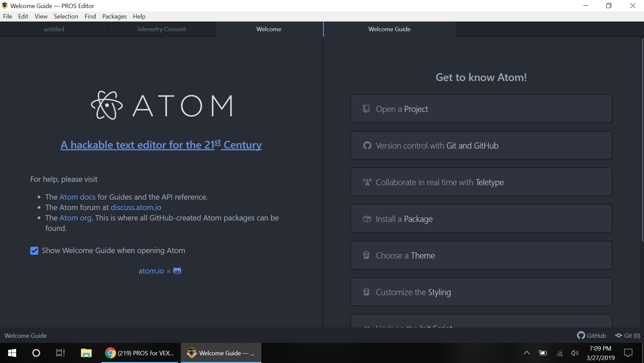This screenshot has width=644, height=363.
Task: Open the Help menu
Action: pyautogui.click(x=139, y=16)
